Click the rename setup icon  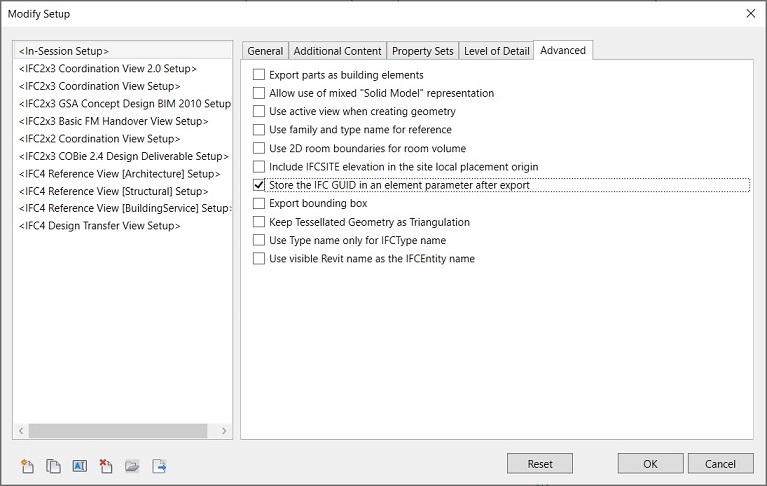(80, 466)
